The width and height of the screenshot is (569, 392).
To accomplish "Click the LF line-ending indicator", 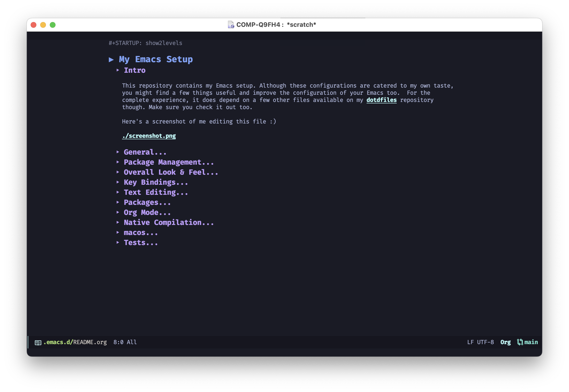I will 470,342.
